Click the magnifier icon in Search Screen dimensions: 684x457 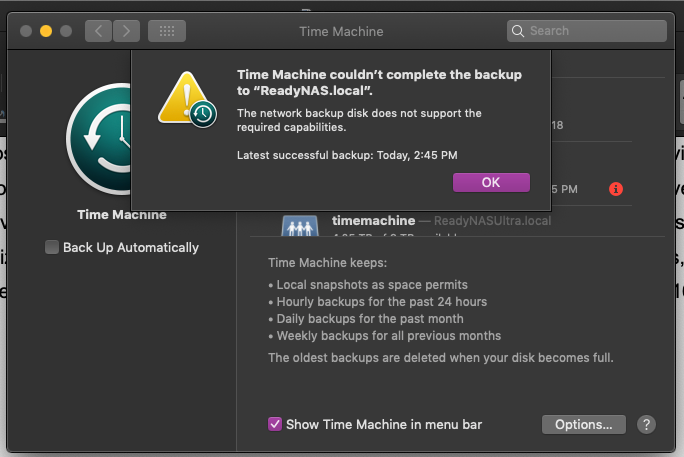[x=519, y=31]
